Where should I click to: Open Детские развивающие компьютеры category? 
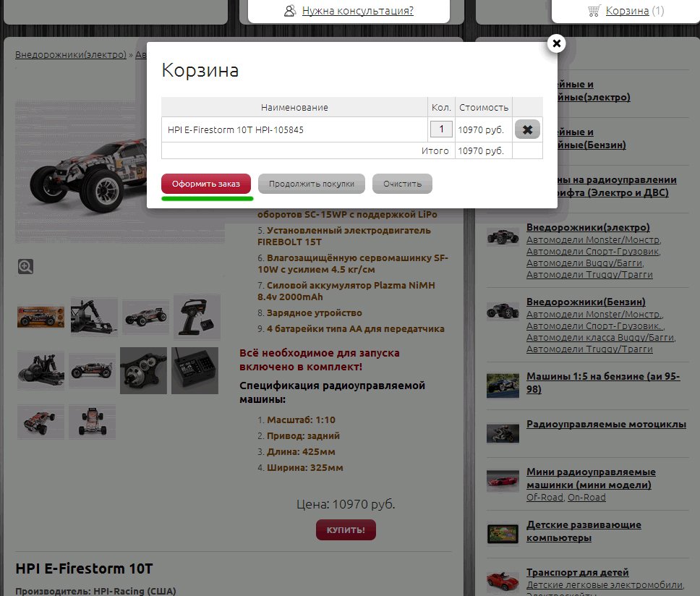click(x=584, y=532)
